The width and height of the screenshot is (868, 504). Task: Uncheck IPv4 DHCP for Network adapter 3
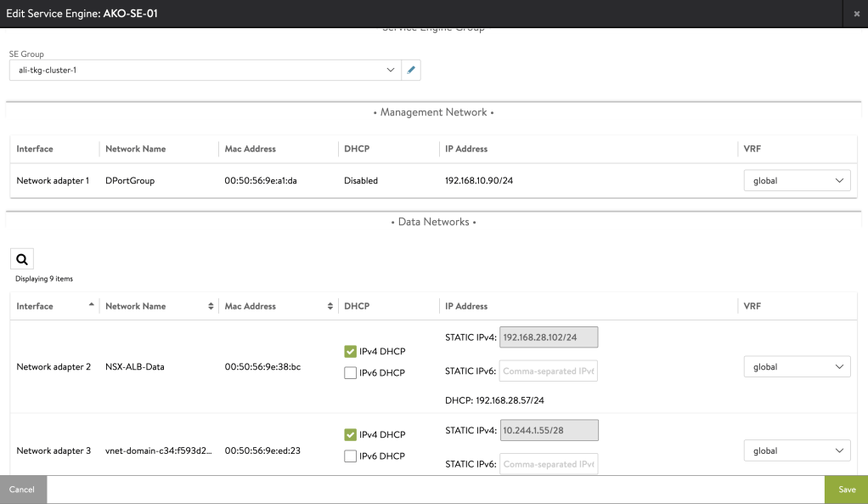click(x=350, y=435)
